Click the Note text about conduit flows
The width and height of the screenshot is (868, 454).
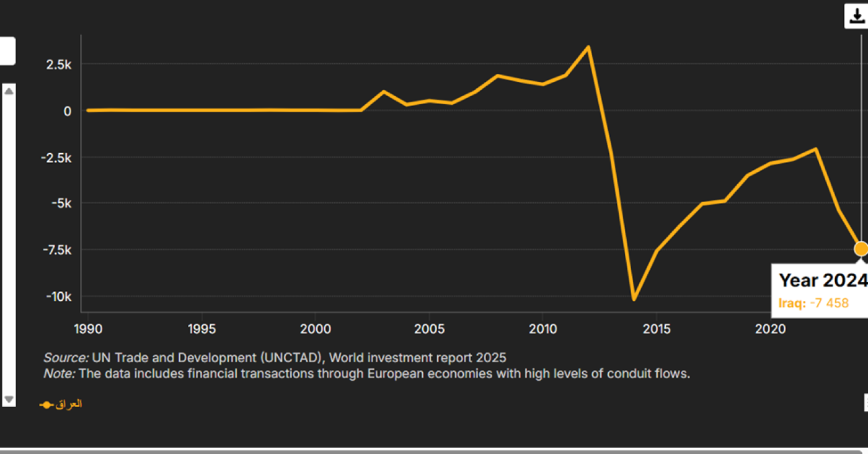(366, 374)
